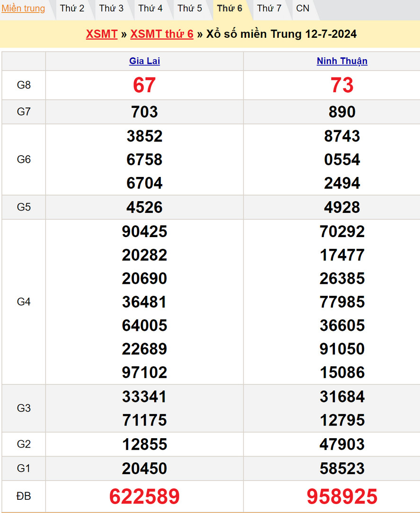This screenshot has width=420, height=513.
Task: Click Gia Lai special prize 622589
Action: tap(144, 496)
